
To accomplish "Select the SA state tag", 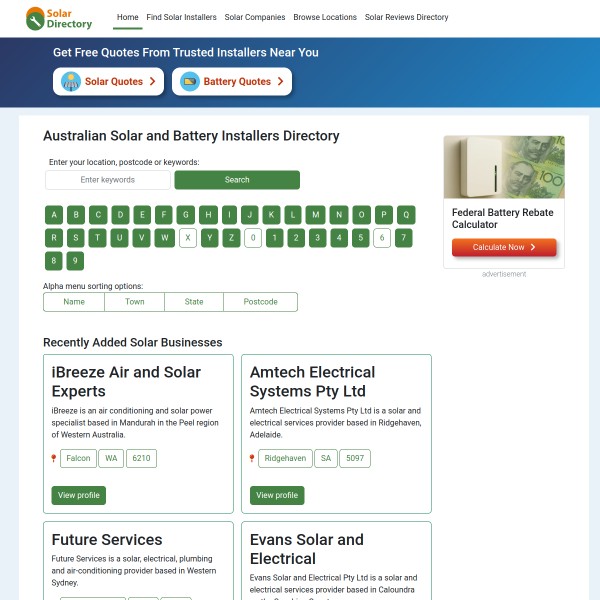I will point(326,458).
